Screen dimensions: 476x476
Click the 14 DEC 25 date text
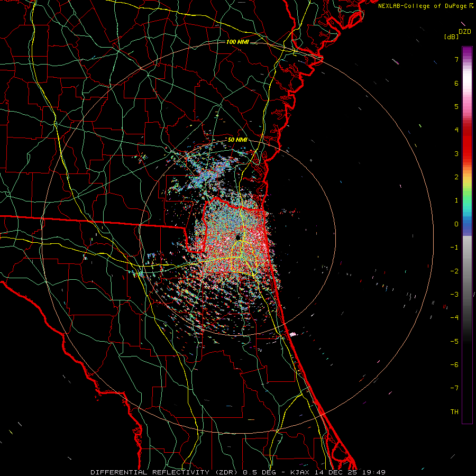[337, 472]
